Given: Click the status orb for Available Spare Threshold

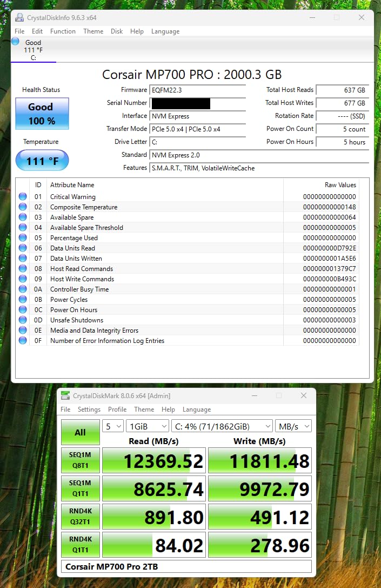Looking at the screenshot, I should (x=23, y=227).
